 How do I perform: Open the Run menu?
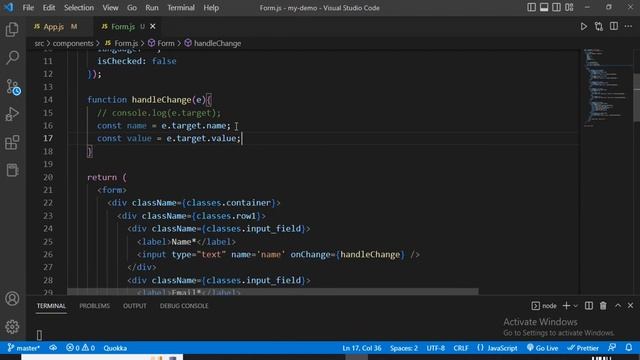pos(152,8)
